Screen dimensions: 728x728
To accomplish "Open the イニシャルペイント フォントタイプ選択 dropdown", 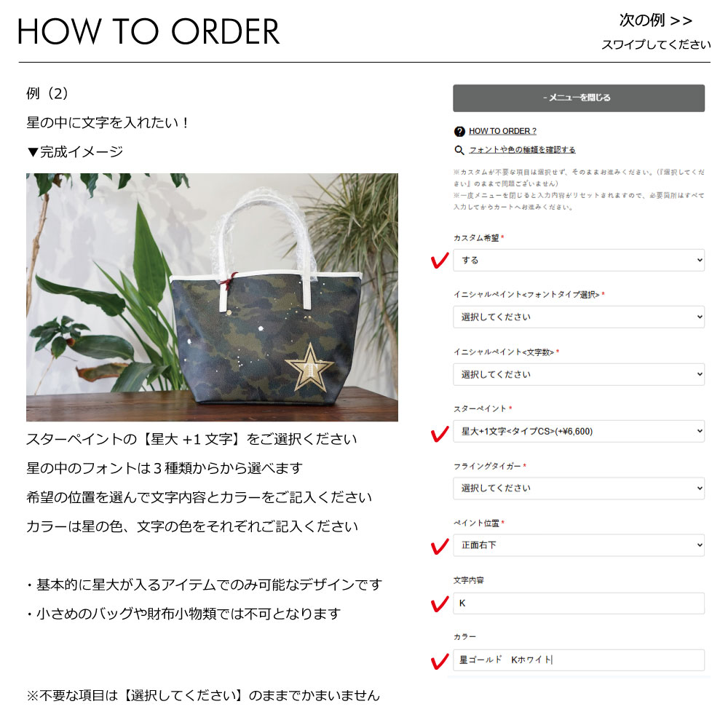I will [x=579, y=317].
